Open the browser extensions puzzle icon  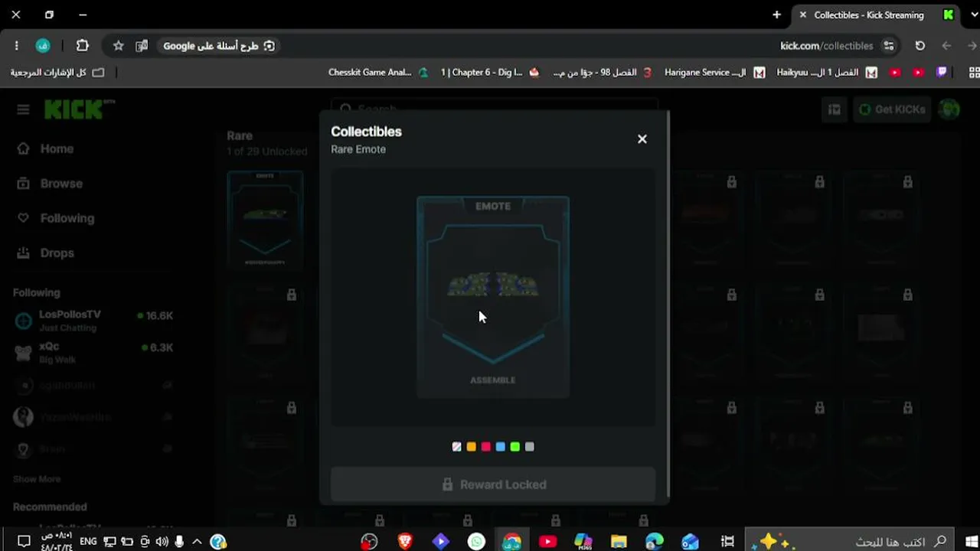pos(83,46)
